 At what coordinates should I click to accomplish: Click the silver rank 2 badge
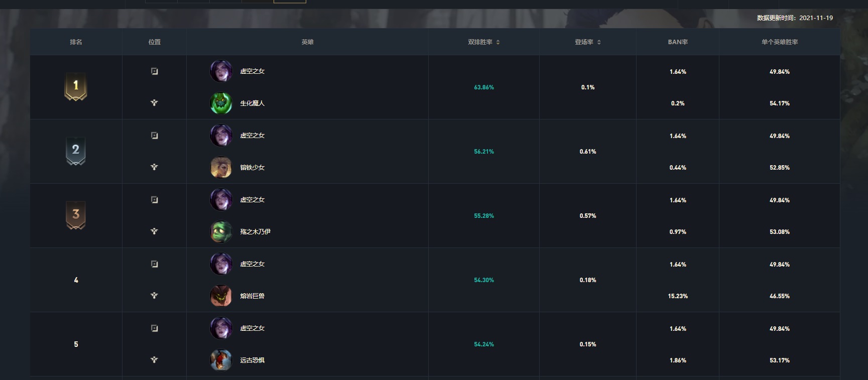point(76,151)
